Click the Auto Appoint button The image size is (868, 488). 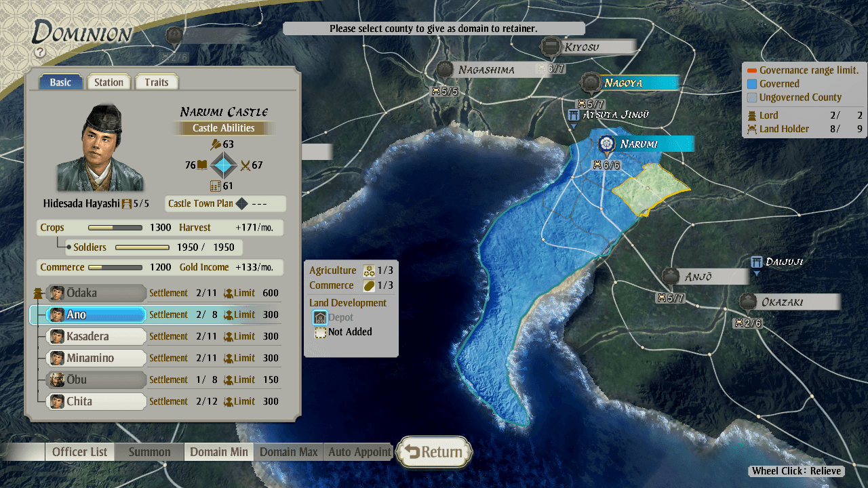359,452
